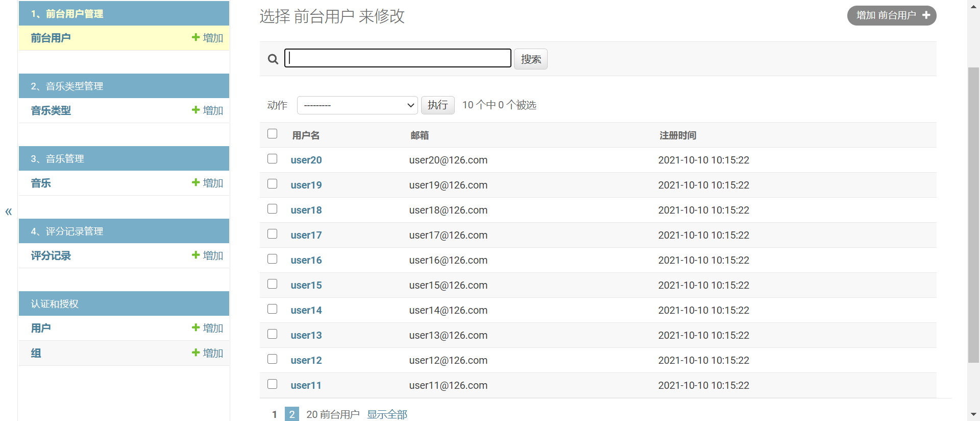Click current page 2 indicator
This screenshot has height=421, width=980.
click(292, 414)
